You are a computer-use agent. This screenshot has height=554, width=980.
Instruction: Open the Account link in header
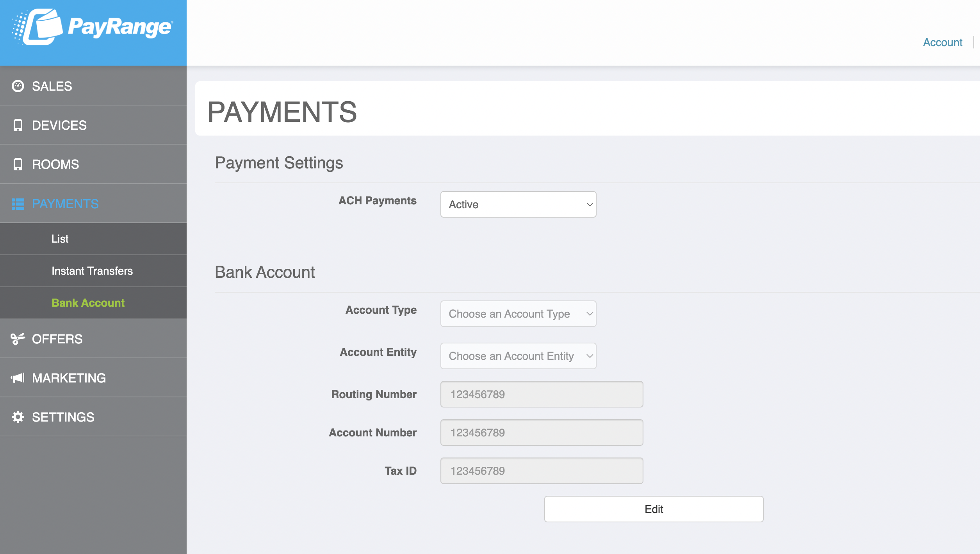click(943, 42)
